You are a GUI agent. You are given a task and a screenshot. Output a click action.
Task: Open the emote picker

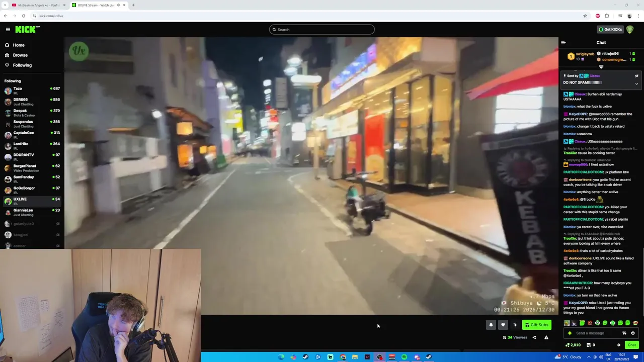(x=633, y=333)
